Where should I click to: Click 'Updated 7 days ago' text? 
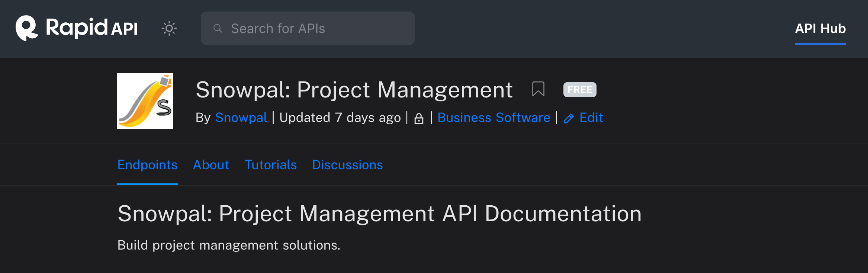point(340,118)
